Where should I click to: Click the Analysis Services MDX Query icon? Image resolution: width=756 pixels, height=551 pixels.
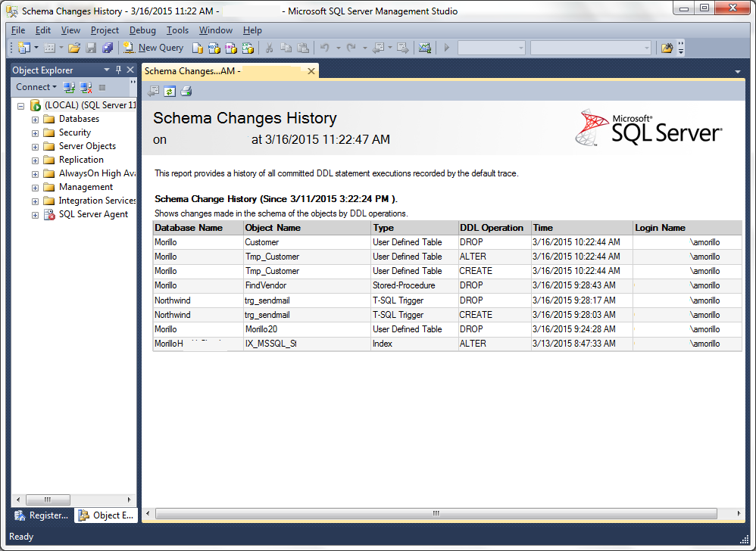(x=214, y=48)
